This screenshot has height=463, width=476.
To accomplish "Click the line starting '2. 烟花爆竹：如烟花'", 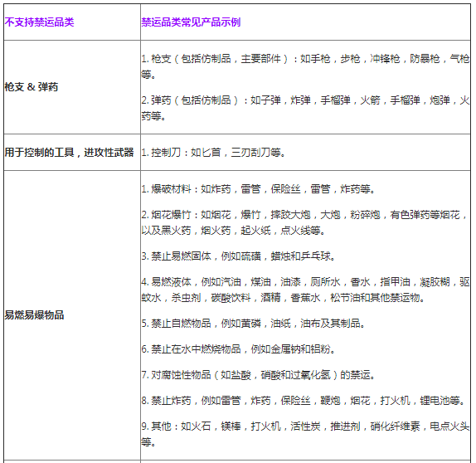I will coord(305,222).
